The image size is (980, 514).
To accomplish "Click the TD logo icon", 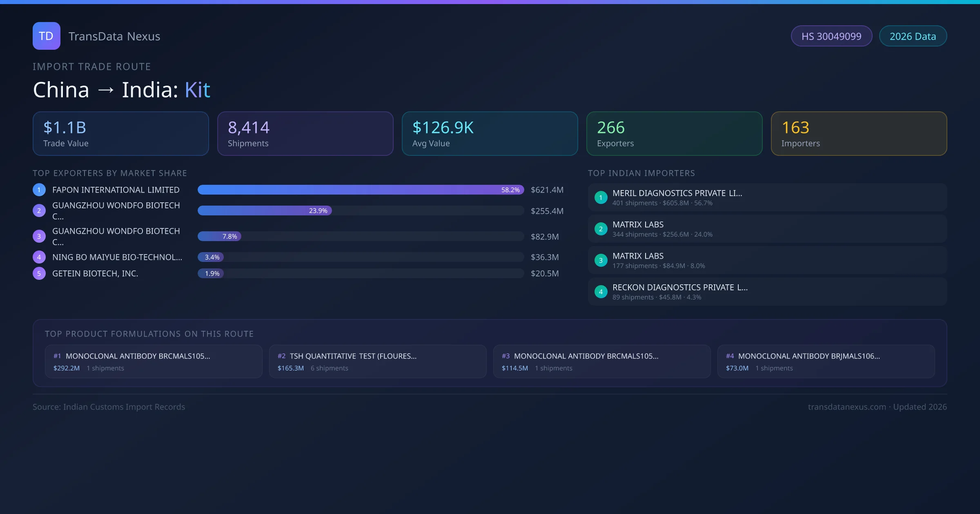I will [x=46, y=36].
